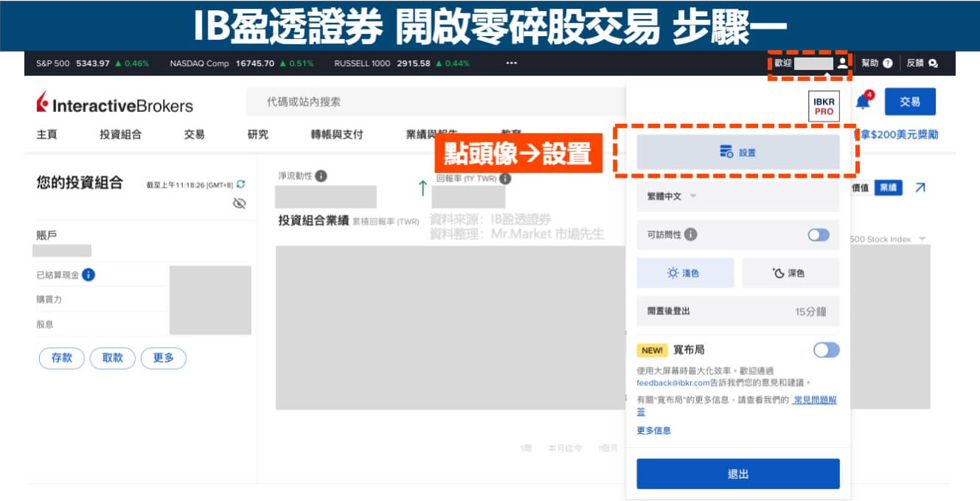Image resolution: width=980 pixels, height=501 pixels.
Task: Open the Stock Index benchmark dropdown
Action: pos(888,239)
